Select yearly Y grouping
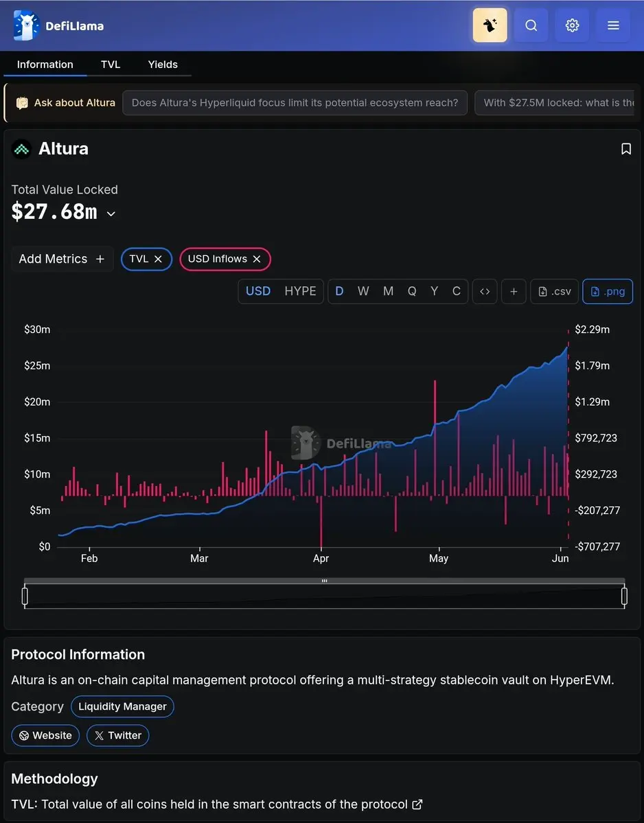 click(434, 291)
